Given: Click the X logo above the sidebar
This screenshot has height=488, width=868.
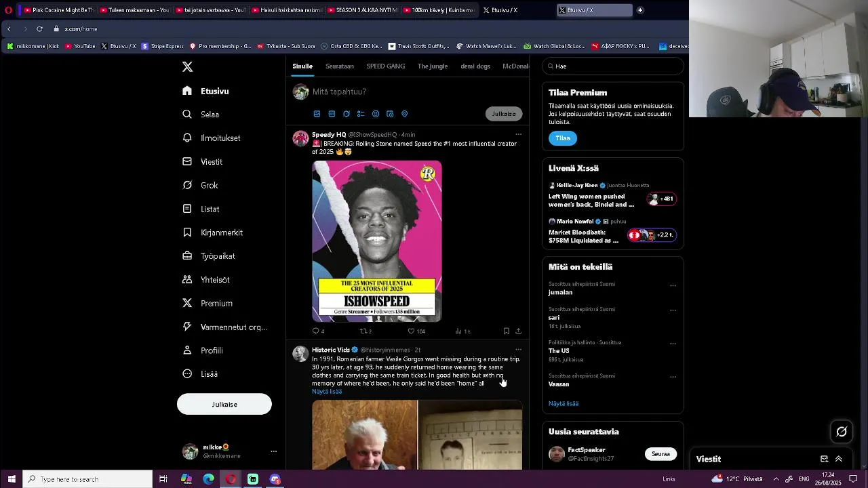Looking at the screenshot, I should [187, 66].
